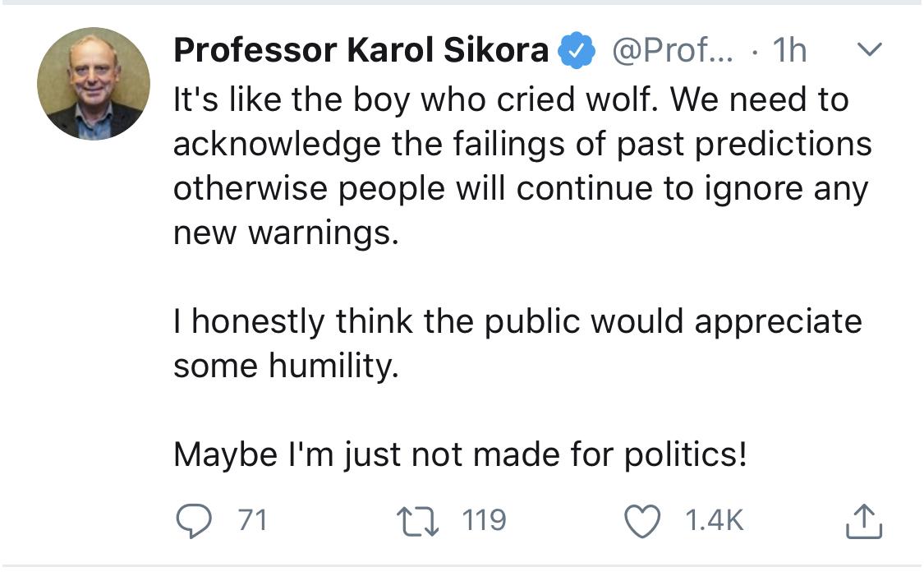Visit the Professor Karol Sikora display name
The width and height of the screenshot is (924, 581).
pos(361,51)
